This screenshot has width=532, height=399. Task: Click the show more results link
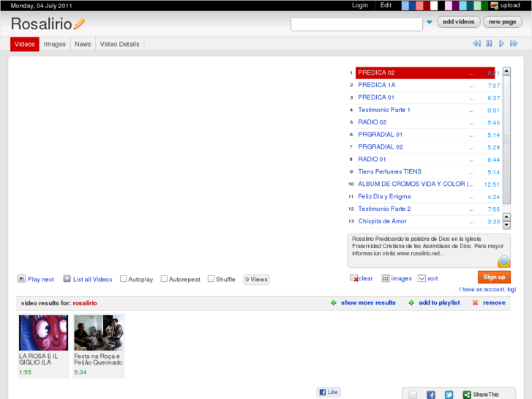pyautogui.click(x=368, y=302)
